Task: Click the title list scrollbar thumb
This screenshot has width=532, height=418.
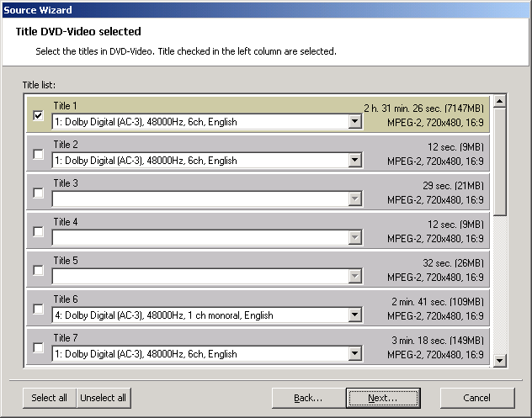Action: pos(499,160)
